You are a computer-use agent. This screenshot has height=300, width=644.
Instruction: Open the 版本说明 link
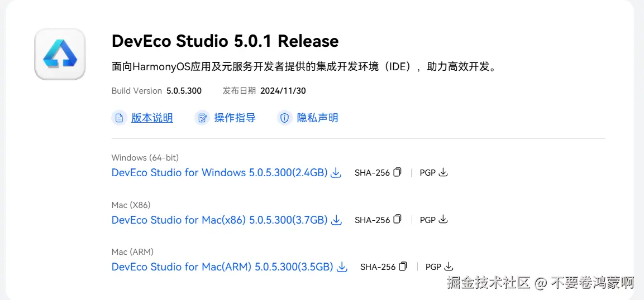click(152, 118)
